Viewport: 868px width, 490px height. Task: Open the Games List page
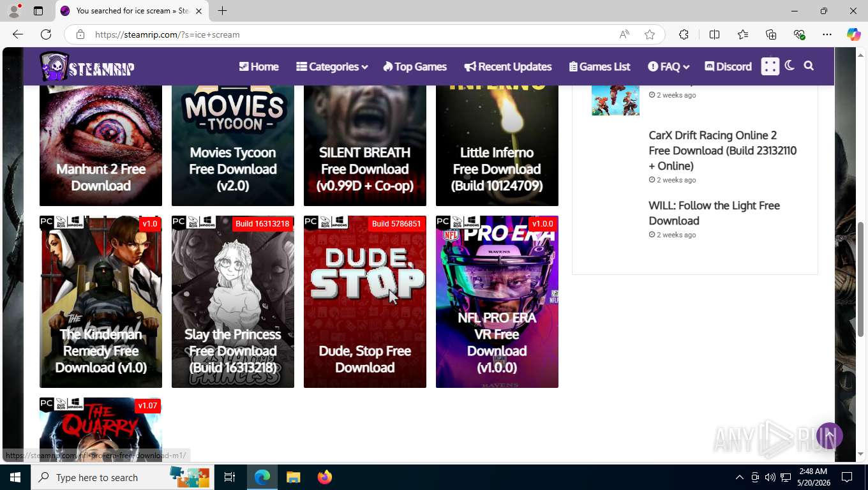tap(600, 66)
